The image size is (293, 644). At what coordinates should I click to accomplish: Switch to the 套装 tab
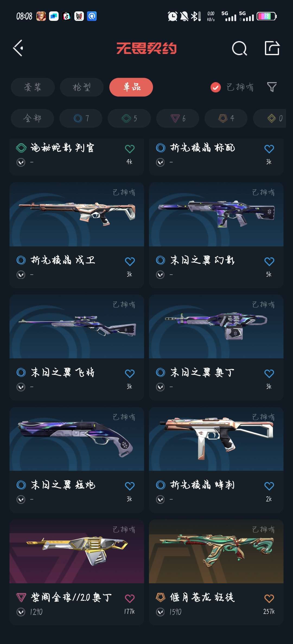33,87
